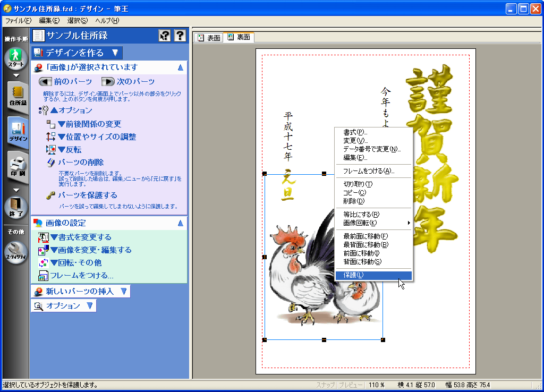Choose データ番号で変更(N)... in context menu
The image size is (544, 392).
(373, 149)
